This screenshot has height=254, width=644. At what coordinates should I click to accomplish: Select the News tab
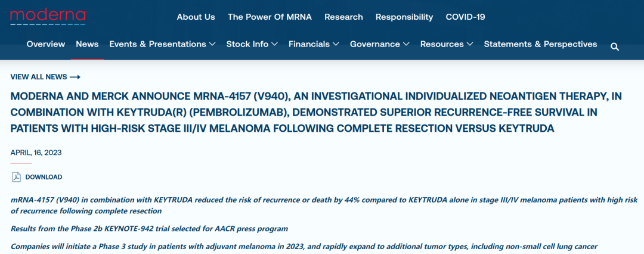pos(87,44)
